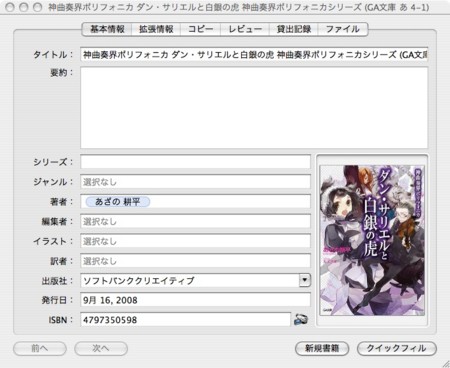Click inside the 要約 text area
Viewport: 450px width, 368px height.
[254, 108]
